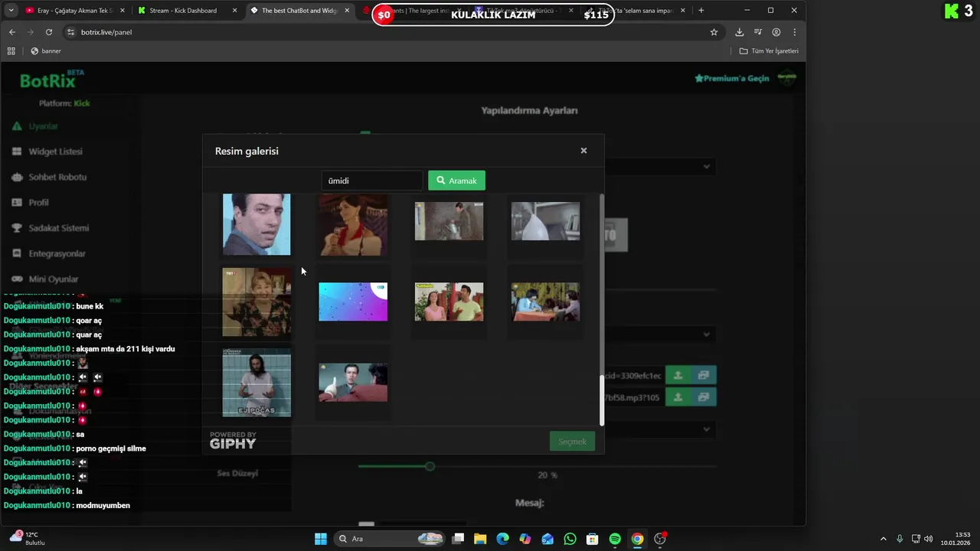This screenshot has width=980, height=551.
Task: Choose the blue-purple gradient GIF
Action: (353, 302)
